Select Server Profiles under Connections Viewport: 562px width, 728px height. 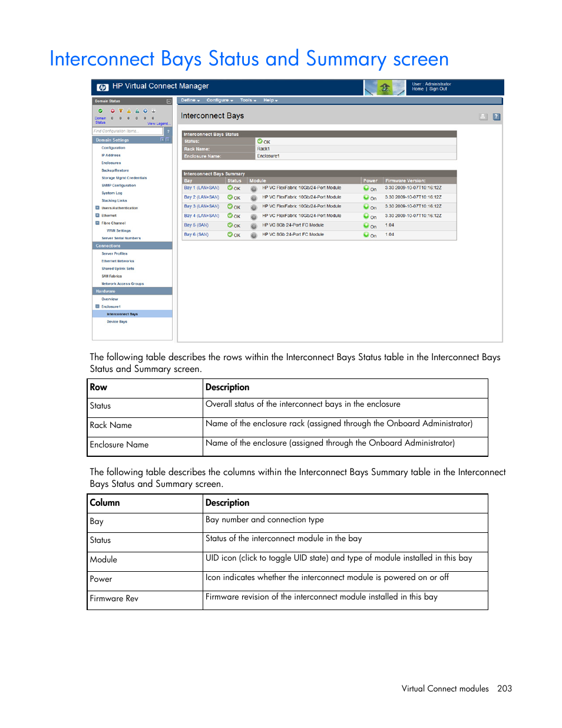(x=114, y=253)
